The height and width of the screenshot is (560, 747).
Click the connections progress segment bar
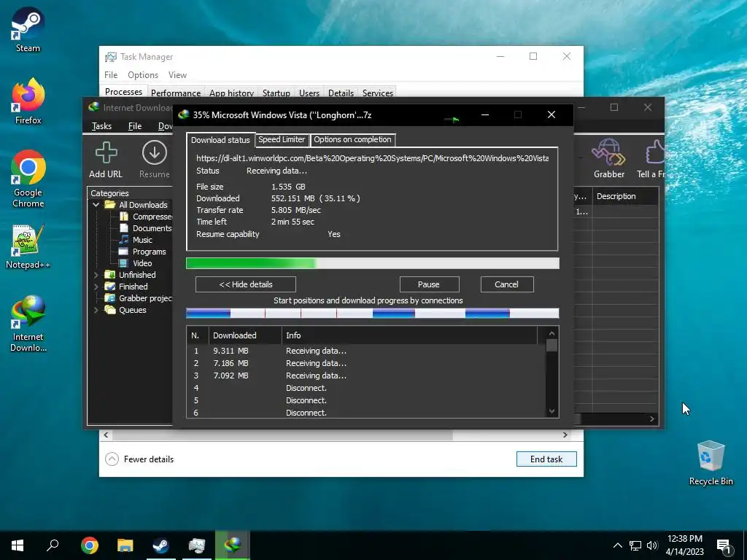tap(373, 313)
